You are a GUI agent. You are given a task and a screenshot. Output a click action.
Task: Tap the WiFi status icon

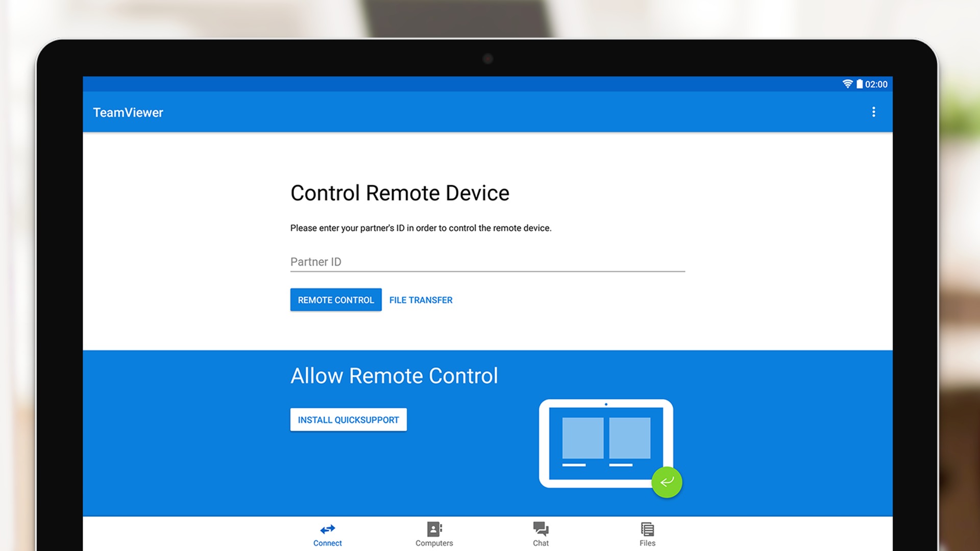(x=843, y=84)
